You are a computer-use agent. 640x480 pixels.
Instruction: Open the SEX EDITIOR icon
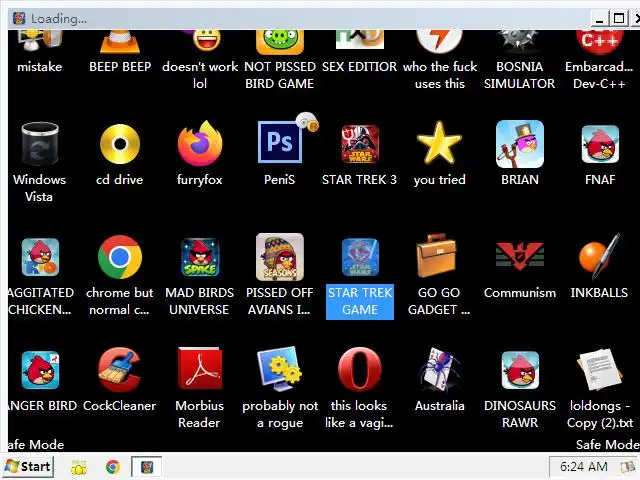tap(360, 40)
